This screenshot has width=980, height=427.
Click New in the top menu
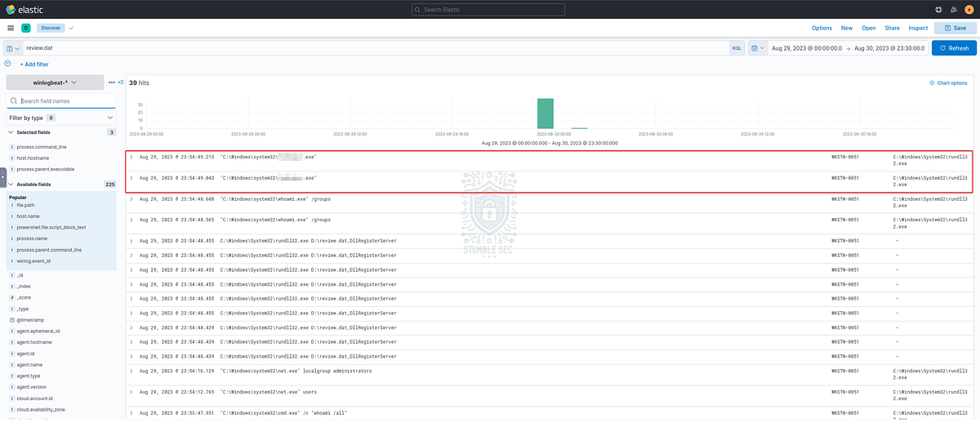pos(847,28)
